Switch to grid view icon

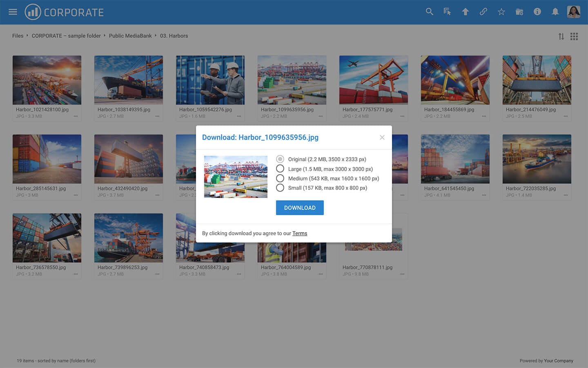(574, 36)
